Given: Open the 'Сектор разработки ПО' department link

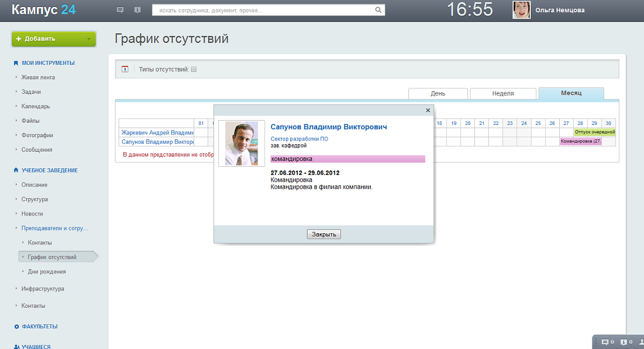Looking at the screenshot, I should click(x=299, y=139).
